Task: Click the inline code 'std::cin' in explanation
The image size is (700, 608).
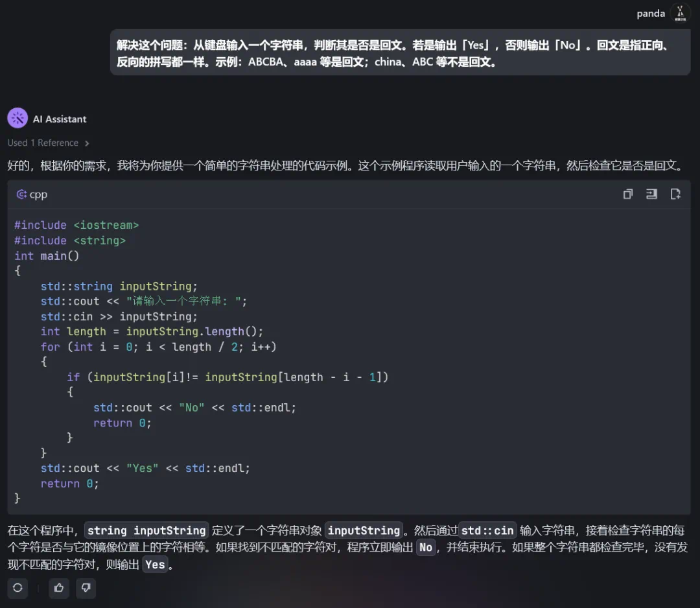Action: point(487,530)
